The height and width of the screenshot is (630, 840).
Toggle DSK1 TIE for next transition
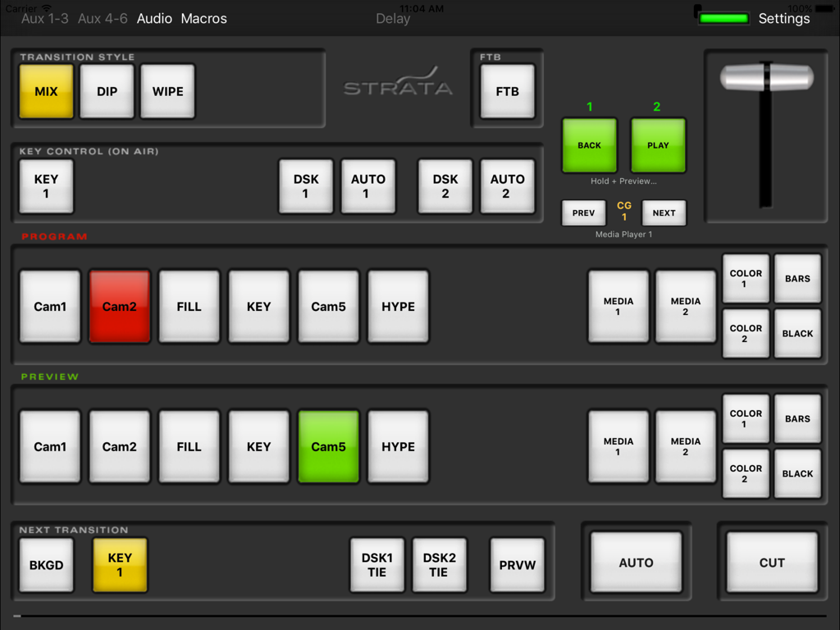click(377, 564)
